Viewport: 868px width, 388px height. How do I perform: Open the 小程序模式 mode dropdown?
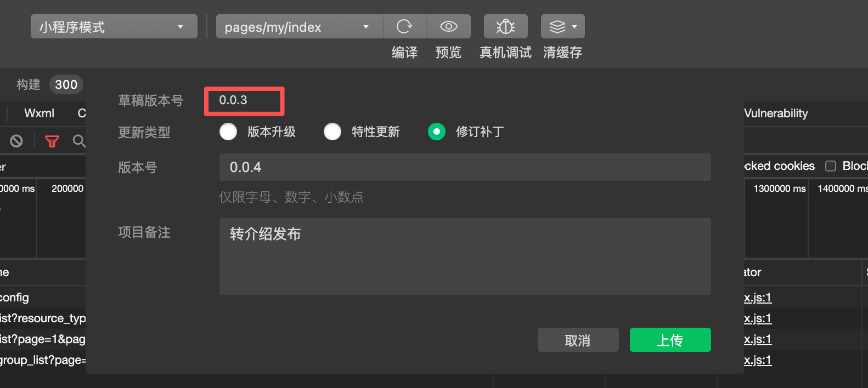click(114, 26)
